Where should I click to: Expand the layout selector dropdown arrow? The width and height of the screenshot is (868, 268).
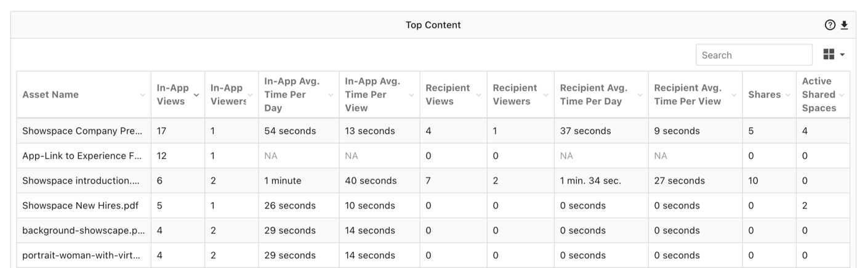click(x=842, y=55)
